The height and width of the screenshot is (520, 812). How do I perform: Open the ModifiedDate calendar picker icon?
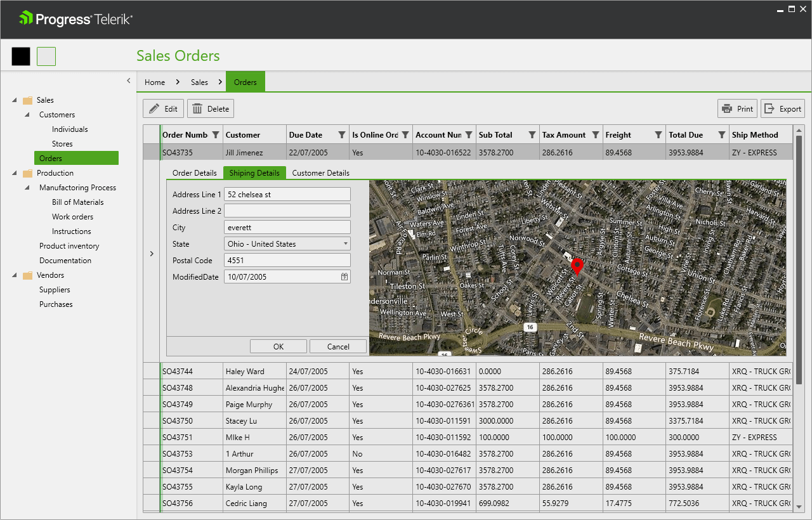click(x=344, y=276)
